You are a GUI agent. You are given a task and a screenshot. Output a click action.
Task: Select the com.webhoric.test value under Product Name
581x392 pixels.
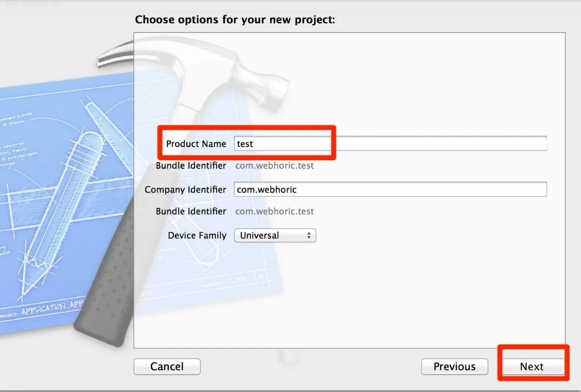[x=275, y=166]
